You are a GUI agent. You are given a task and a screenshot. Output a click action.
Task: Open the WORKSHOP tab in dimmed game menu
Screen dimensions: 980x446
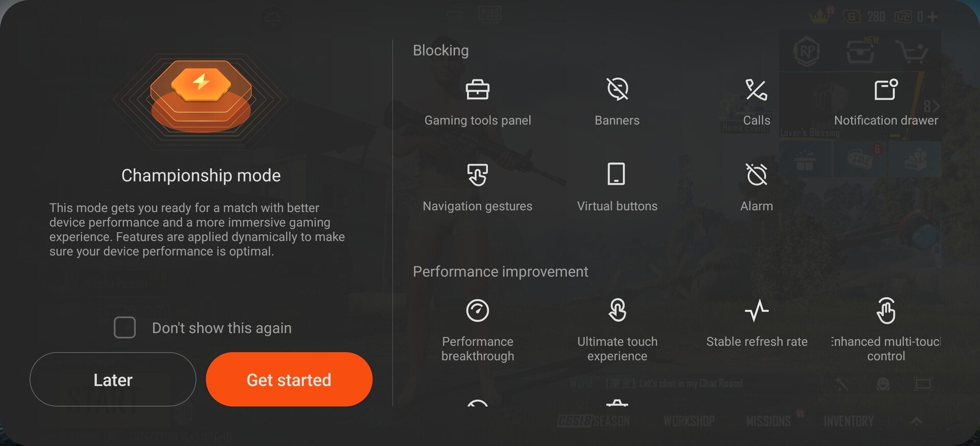(689, 421)
